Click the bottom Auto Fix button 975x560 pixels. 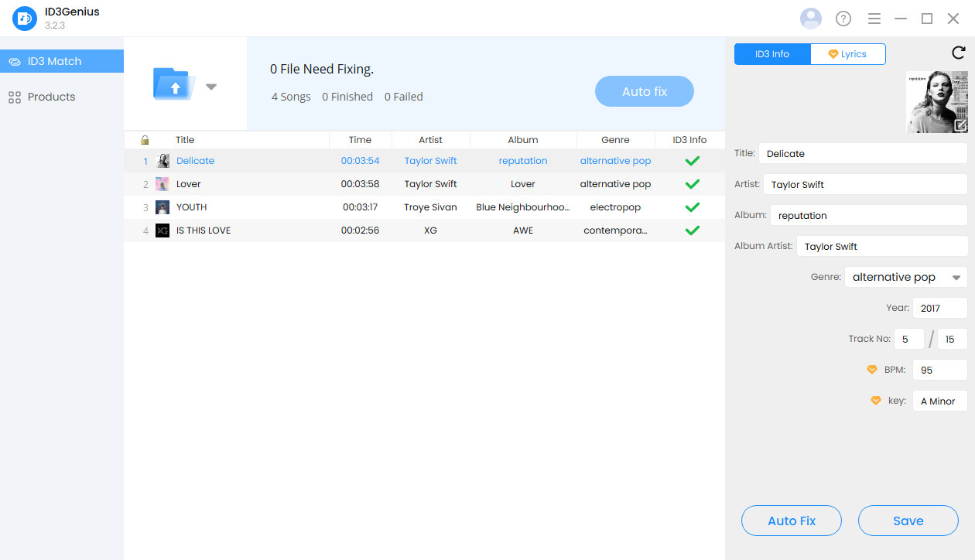click(792, 521)
